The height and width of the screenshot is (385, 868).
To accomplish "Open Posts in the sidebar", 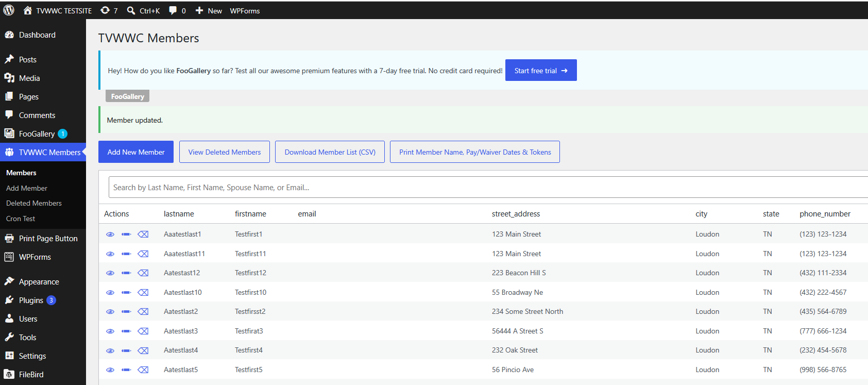I will pyautogui.click(x=43, y=60).
